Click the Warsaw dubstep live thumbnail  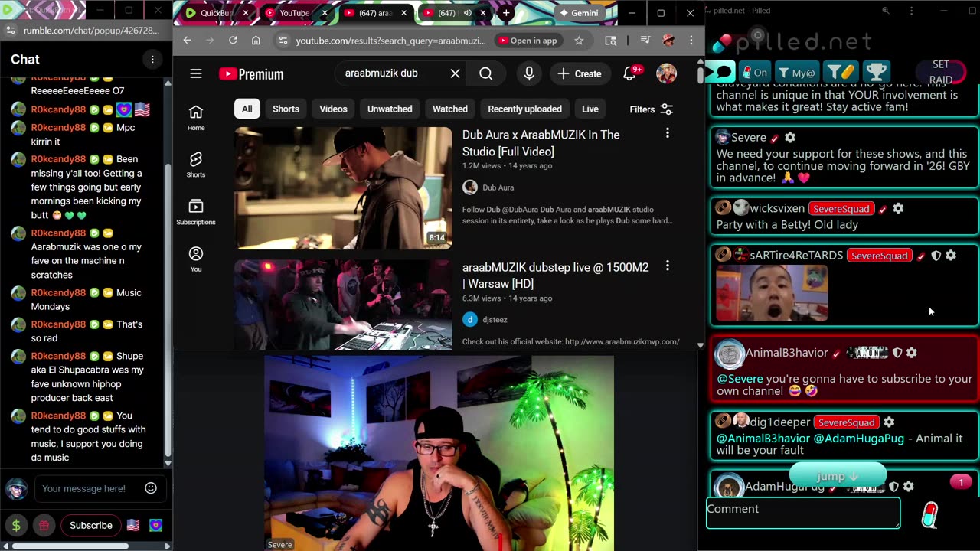(x=343, y=305)
